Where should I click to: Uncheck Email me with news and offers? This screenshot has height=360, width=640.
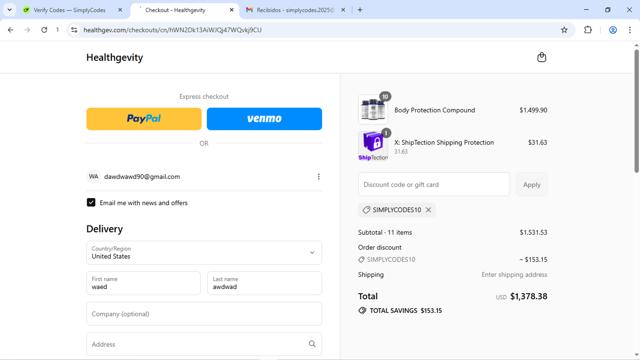(x=91, y=202)
